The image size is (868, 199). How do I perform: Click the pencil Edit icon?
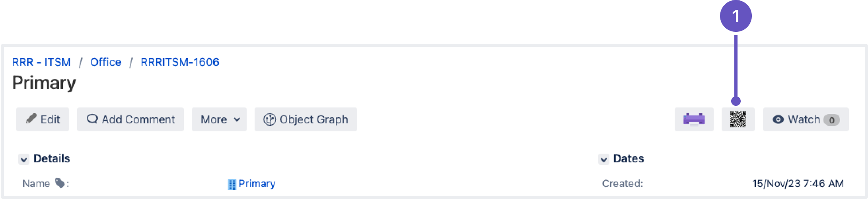pos(31,119)
